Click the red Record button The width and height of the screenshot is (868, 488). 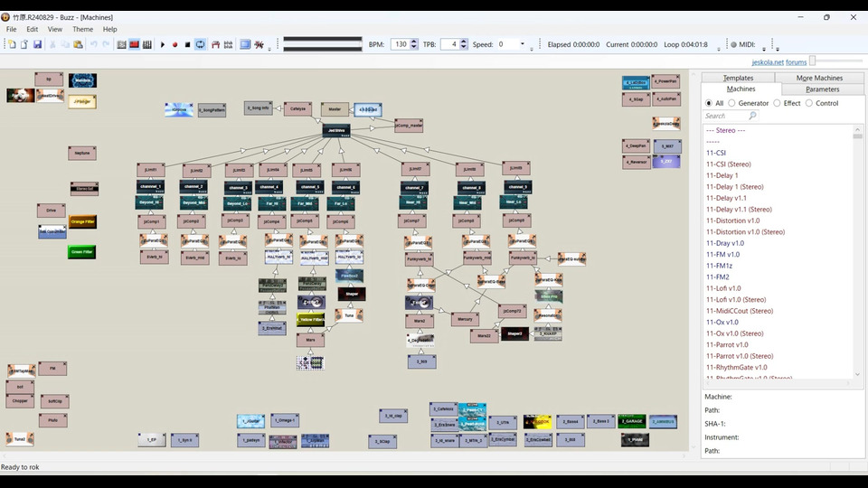point(175,44)
